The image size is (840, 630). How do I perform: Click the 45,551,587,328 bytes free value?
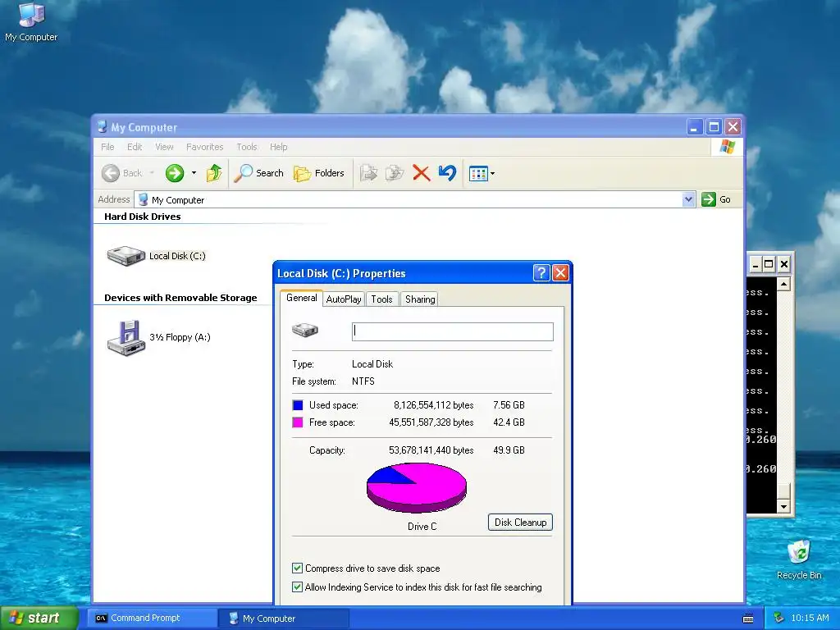coord(431,422)
